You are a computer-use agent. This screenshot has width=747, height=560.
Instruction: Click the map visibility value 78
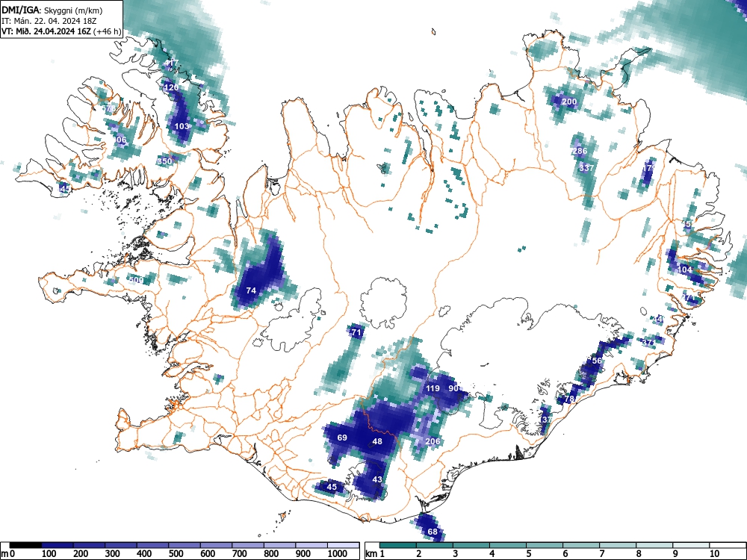click(569, 399)
